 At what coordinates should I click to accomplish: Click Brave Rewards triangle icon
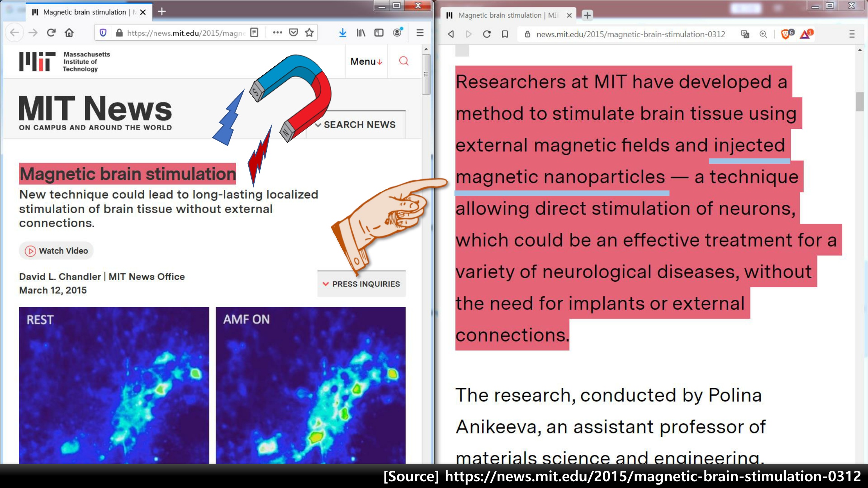(x=805, y=34)
